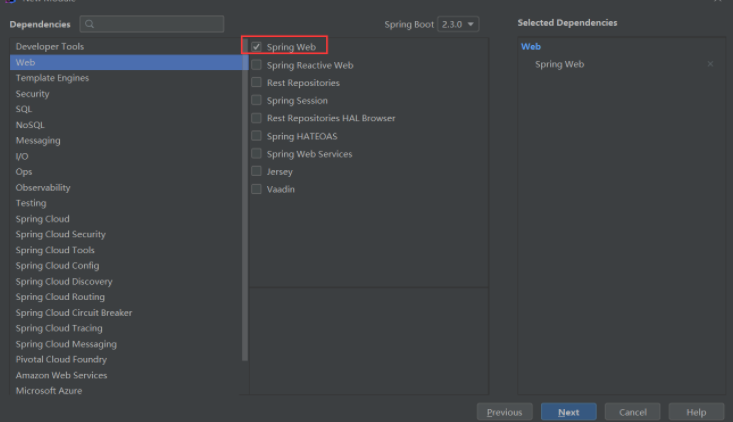
Task: Check the Vaadin dependency checkbox
Action: pyautogui.click(x=256, y=189)
